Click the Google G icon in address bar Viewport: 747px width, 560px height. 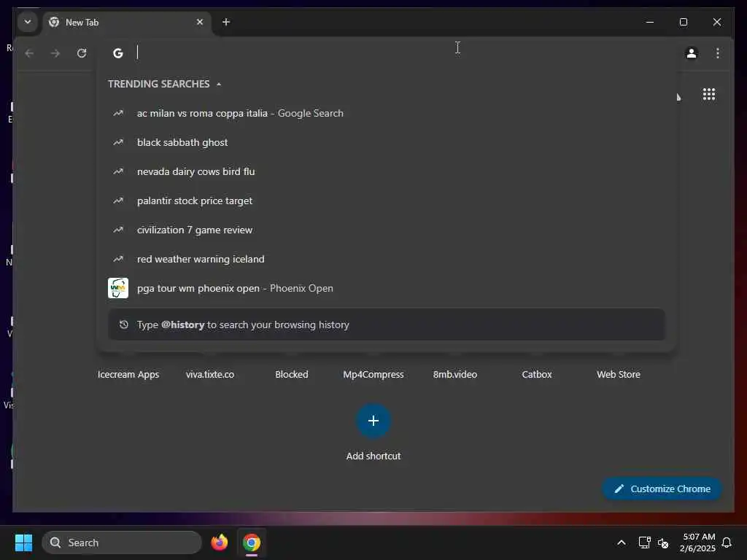point(118,53)
